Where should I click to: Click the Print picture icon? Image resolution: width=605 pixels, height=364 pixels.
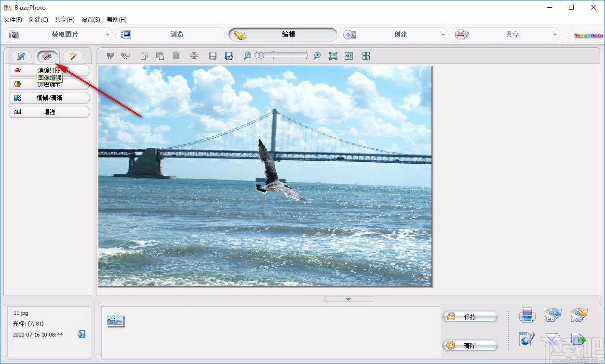point(527,315)
